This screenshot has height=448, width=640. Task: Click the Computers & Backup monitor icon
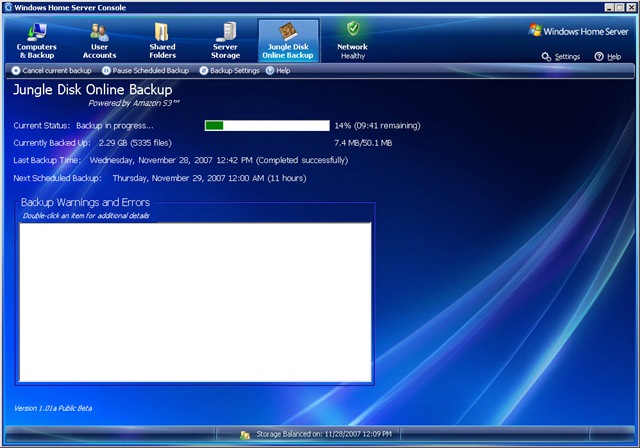[37, 32]
